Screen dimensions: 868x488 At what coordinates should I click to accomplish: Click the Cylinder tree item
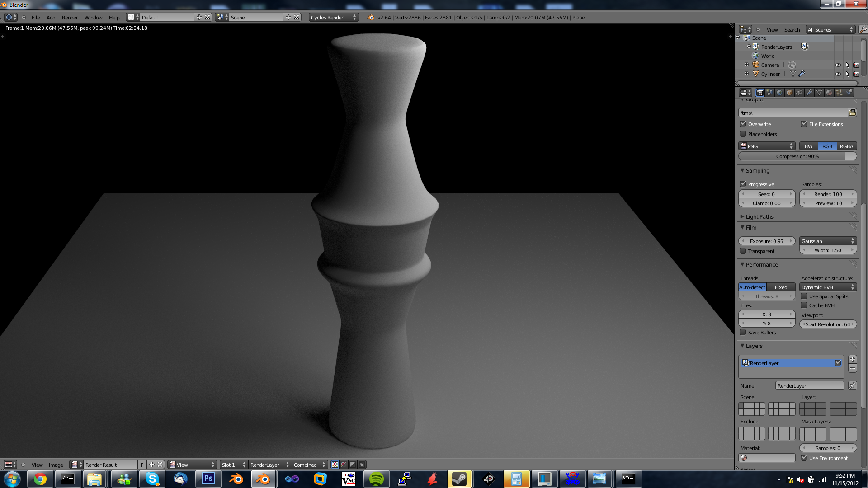[x=770, y=73]
